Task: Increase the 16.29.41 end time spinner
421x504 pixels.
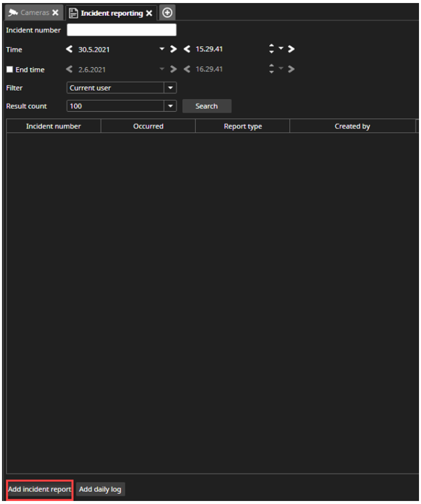Action: click(x=272, y=66)
